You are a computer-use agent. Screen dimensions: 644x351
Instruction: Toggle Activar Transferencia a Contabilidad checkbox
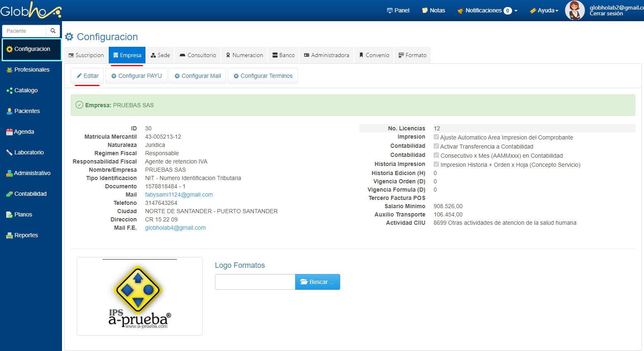(x=436, y=146)
